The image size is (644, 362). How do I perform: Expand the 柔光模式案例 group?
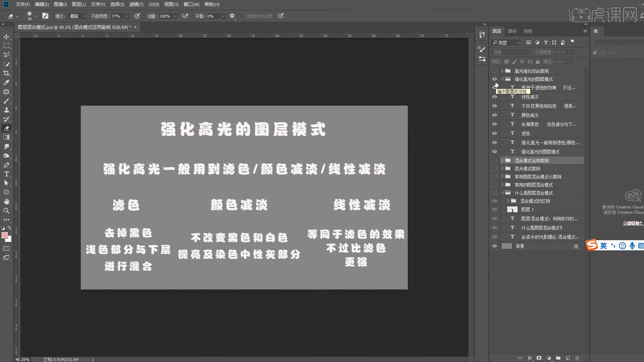pyautogui.click(x=502, y=169)
